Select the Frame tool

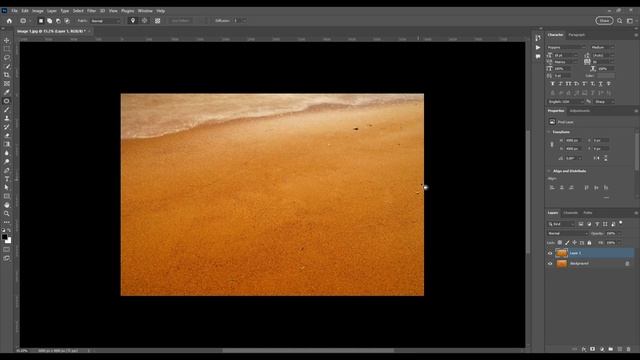pos(7,83)
